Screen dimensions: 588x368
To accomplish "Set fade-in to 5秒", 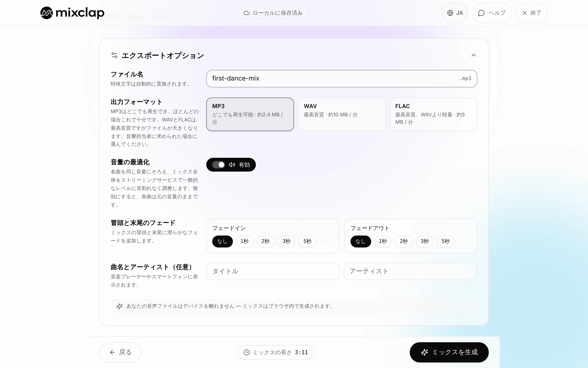I will (307, 241).
